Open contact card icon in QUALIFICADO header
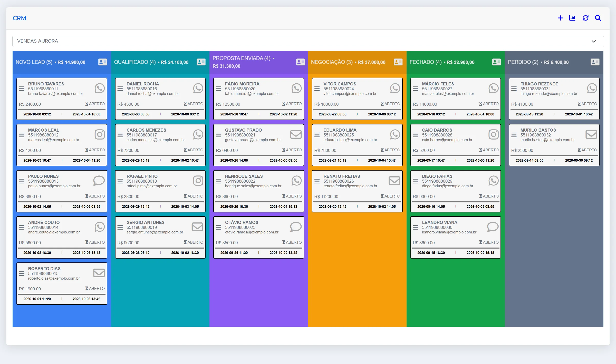Screen dimensions: 616x364 (x=201, y=62)
